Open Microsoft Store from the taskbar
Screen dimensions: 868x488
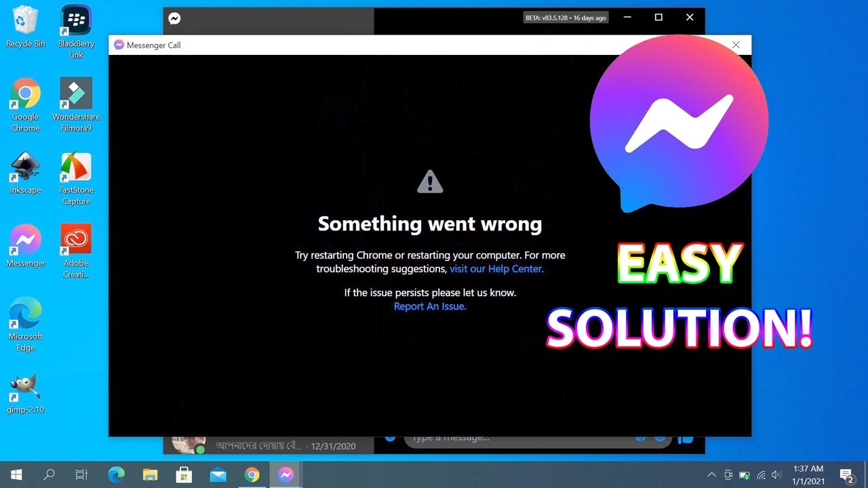184,474
